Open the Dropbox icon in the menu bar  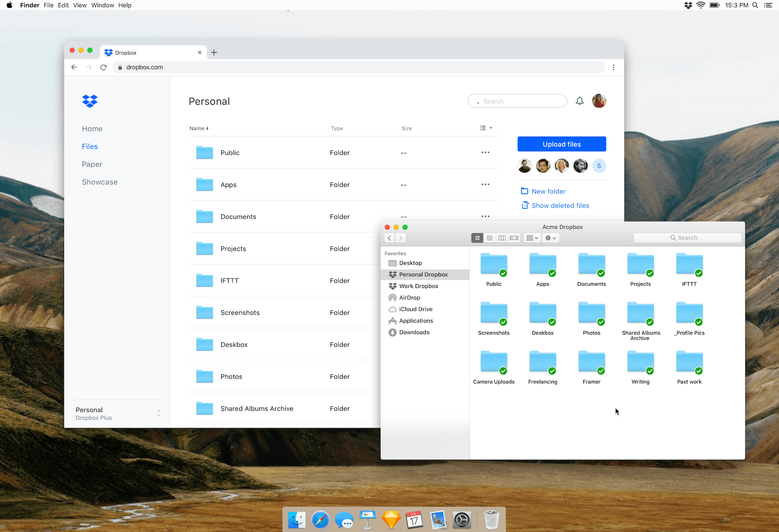[x=688, y=5]
